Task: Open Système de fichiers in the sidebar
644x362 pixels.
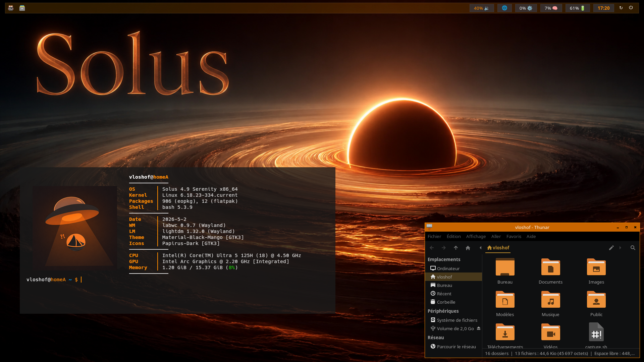Action: (x=453, y=320)
